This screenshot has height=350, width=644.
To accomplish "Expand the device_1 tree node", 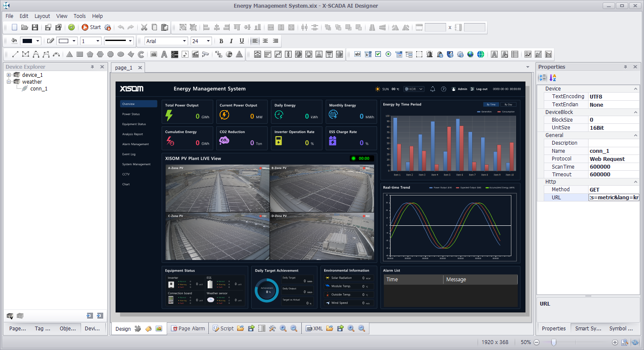I will [x=9, y=75].
